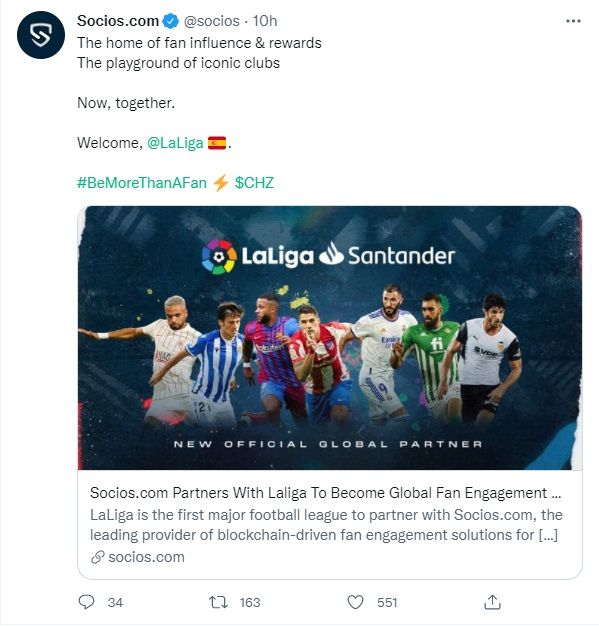View the 163 retweets count
The image size is (599, 626).
250,602
